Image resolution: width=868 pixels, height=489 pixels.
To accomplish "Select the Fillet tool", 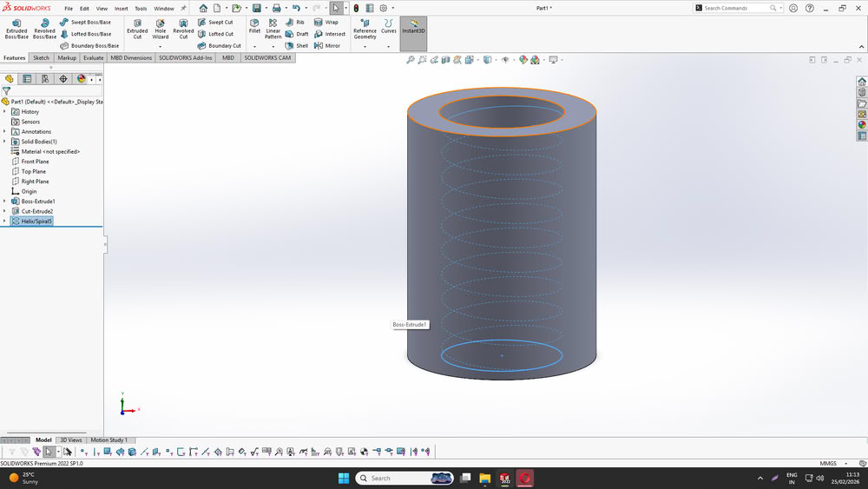I will tap(254, 25).
